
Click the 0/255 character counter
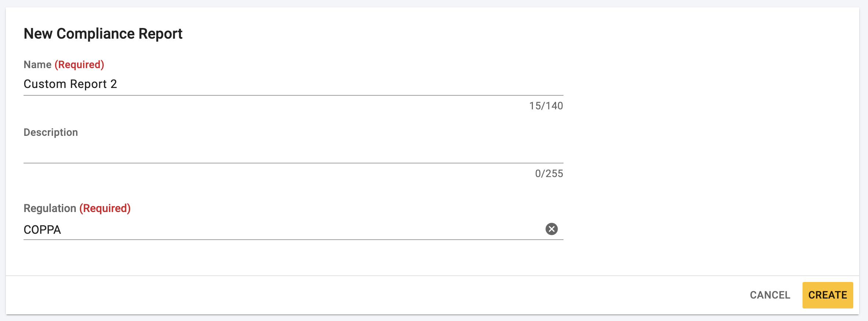point(549,174)
